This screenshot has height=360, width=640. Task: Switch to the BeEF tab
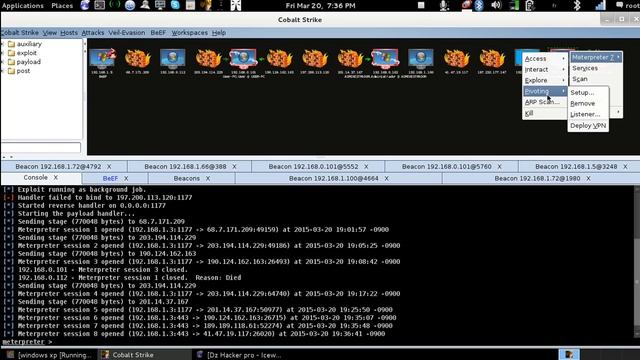point(115,178)
